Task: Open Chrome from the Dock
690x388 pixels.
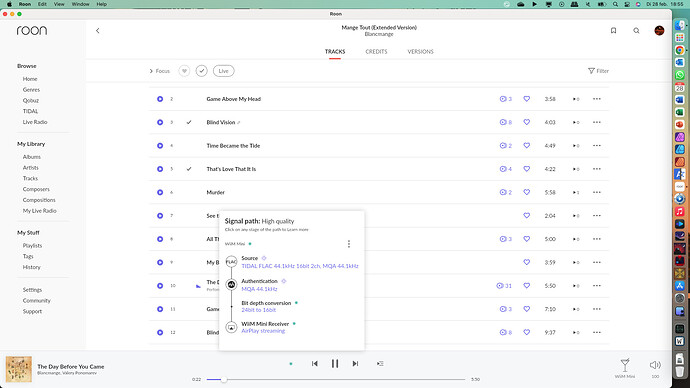Action: pyautogui.click(x=680, y=50)
